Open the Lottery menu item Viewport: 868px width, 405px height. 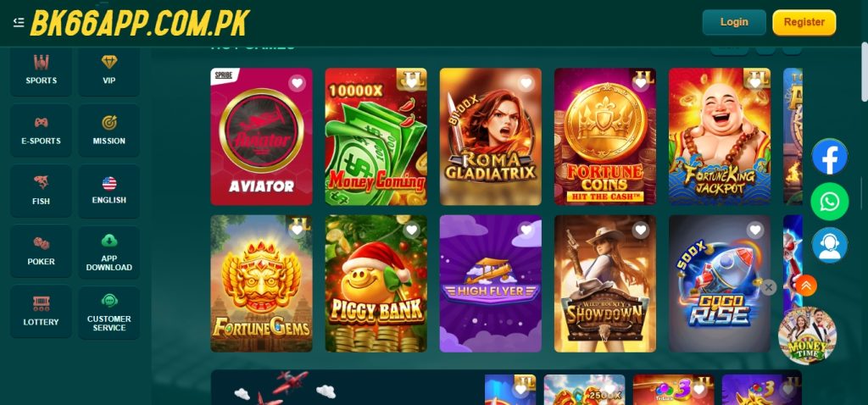click(x=41, y=312)
